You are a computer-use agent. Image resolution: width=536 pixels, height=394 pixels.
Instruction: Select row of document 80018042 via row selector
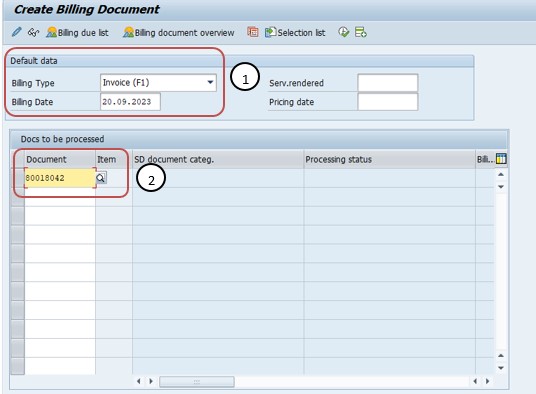click(x=17, y=178)
